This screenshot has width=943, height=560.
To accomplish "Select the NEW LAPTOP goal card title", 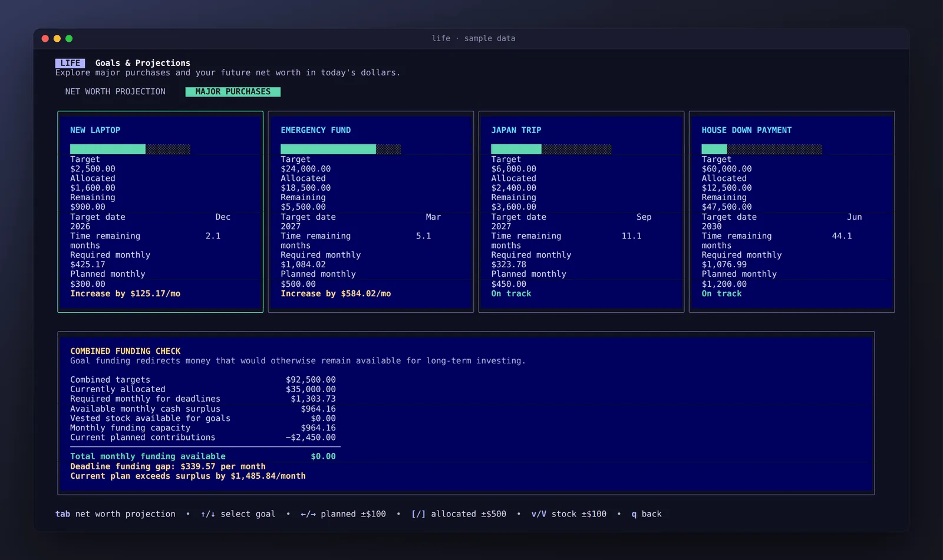I will [95, 130].
